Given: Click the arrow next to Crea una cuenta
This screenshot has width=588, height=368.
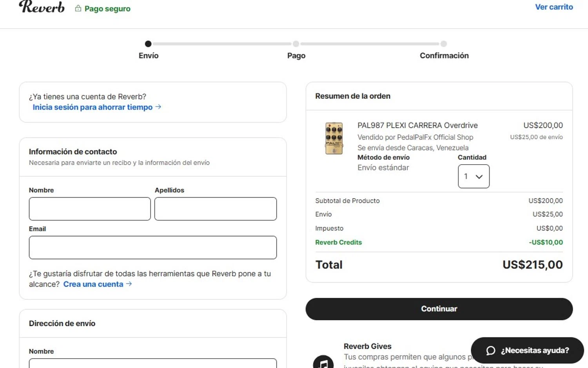Looking at the screenshot, I should click(x=129, y=284).
